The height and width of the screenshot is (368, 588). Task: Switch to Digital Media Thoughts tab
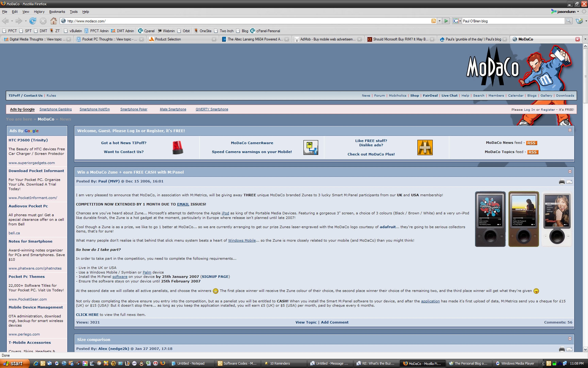[x=37, y=39]
